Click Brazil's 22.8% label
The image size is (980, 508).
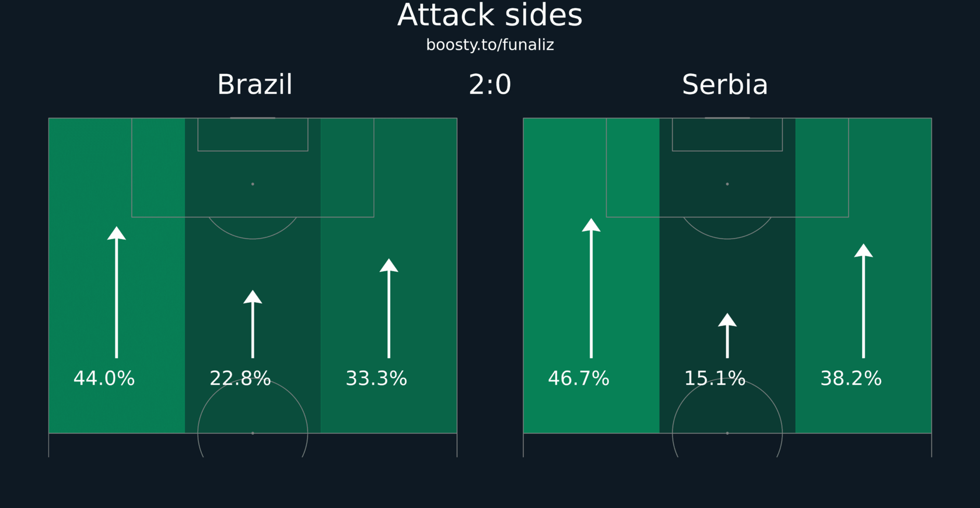coord(240,379)
